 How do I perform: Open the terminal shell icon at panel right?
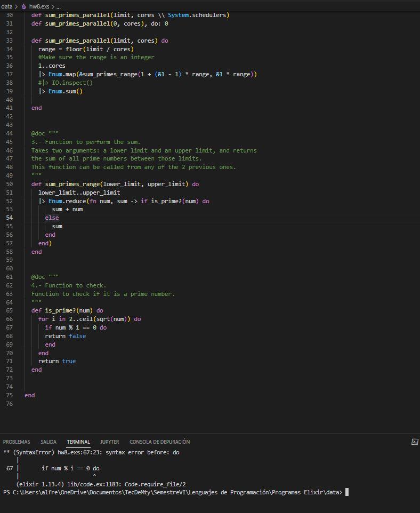coord(415,442)
